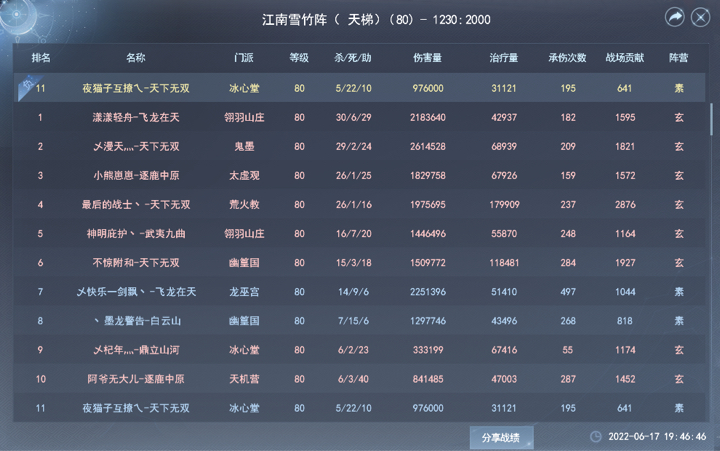
Task: Select player 丶墨龙警告-白云山
Action: (136, 321)
